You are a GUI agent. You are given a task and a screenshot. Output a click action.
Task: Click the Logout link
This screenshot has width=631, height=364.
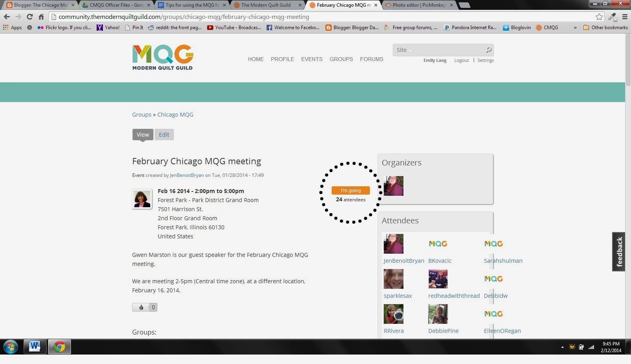[461, 60]
